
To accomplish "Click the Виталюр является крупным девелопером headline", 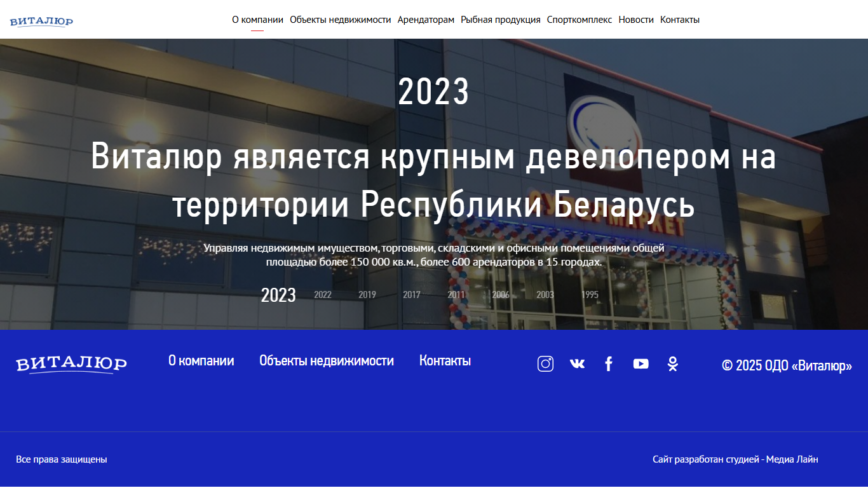I will coord(434,181).
